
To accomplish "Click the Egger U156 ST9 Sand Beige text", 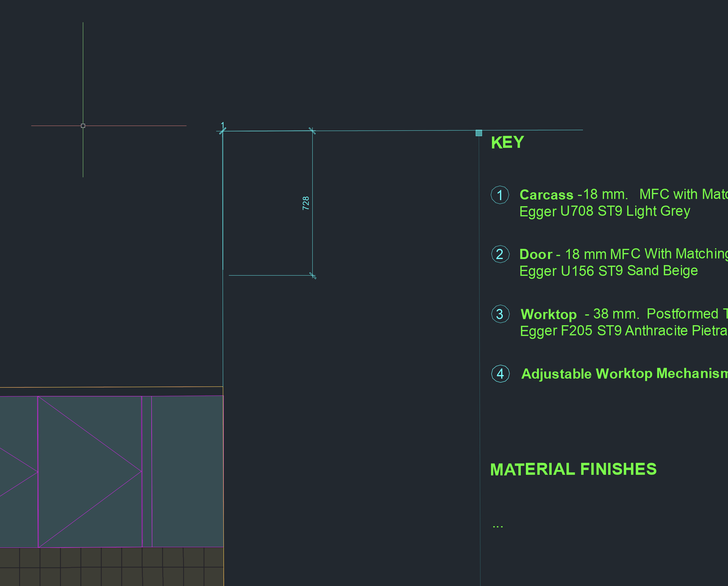I will click(608, 271).
